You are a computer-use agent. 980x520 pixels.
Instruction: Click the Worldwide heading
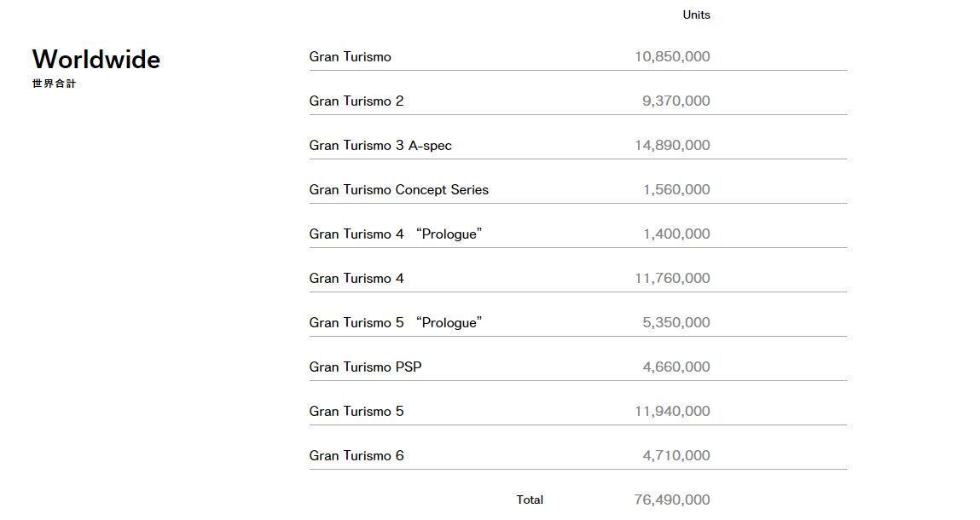[x=96, y=60]
